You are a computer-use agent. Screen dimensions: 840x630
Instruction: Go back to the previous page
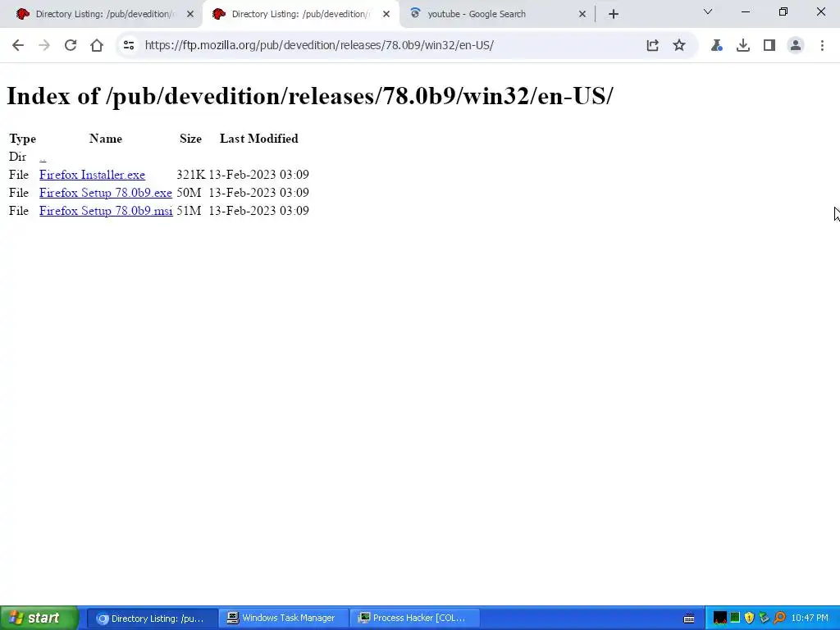click(x=18, y=46)
